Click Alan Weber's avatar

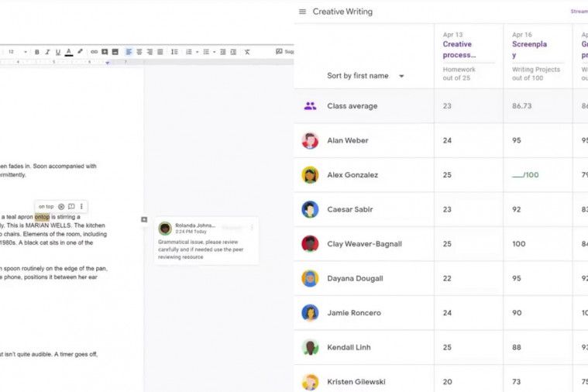pos(310,141)
